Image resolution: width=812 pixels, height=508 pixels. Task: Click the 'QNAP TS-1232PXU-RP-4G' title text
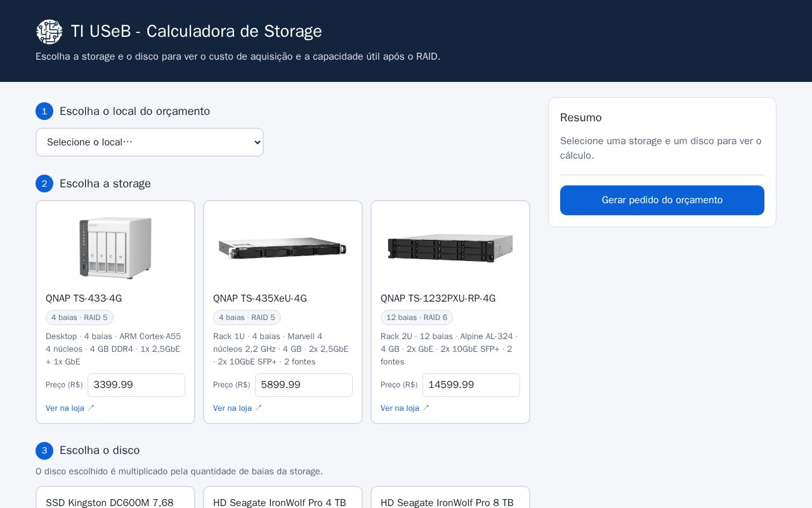pos(438,298)
